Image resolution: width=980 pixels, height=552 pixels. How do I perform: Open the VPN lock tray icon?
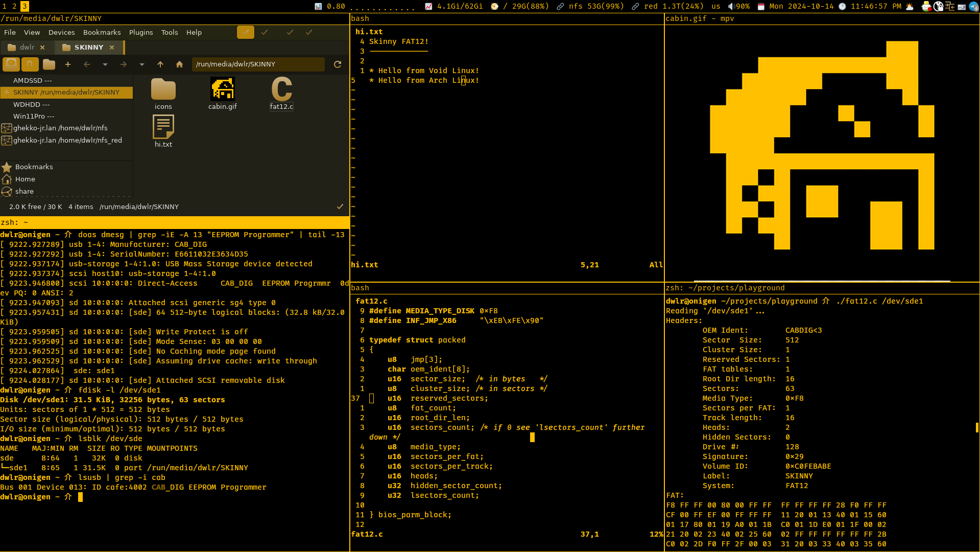pyautogui.click(x=939, y=6)
